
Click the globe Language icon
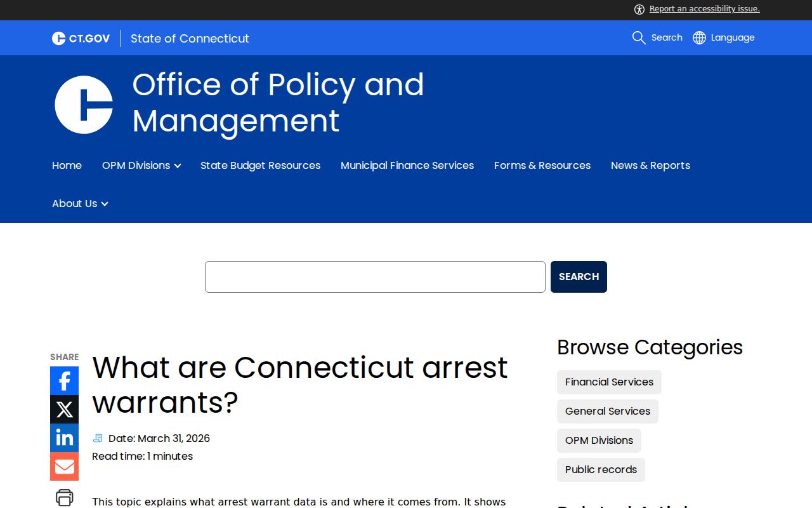coord(699,37)
